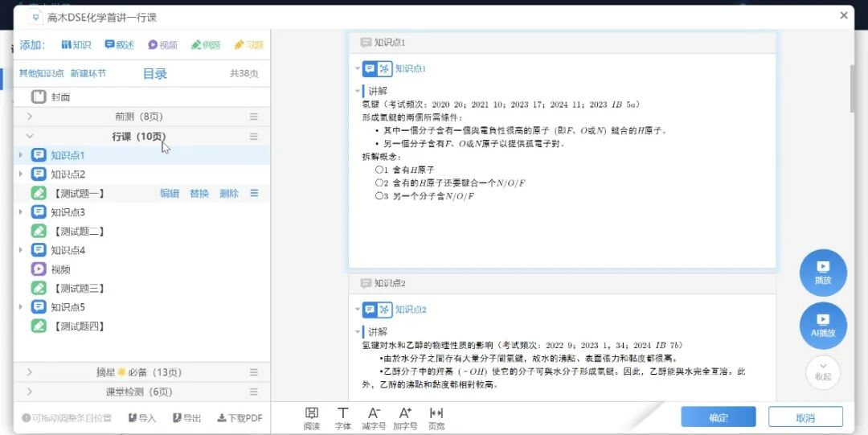Expand the 摘星必备（13页） section
This screenshot has height=435, width=868.
point(30,372)
